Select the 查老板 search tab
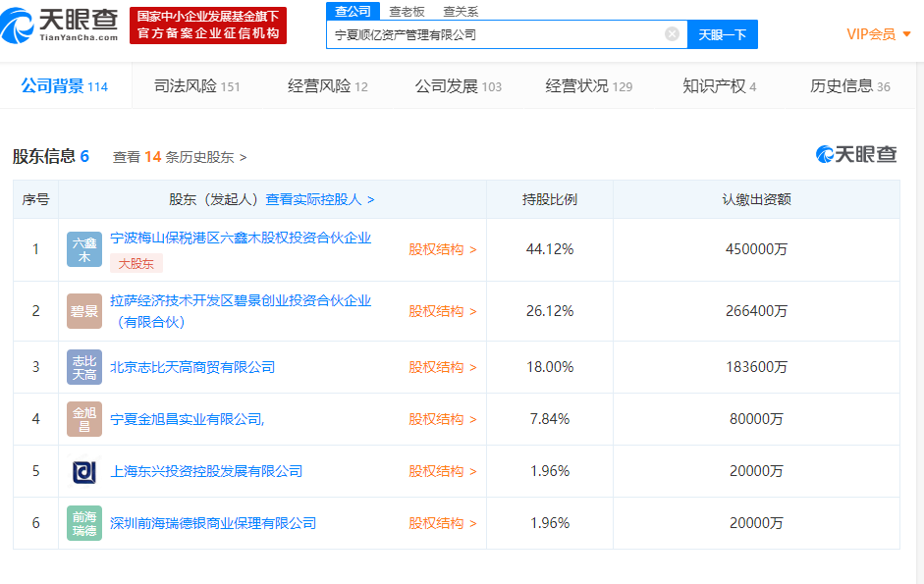The height and width of the screenshot is (584, 924). click(407, 11)
